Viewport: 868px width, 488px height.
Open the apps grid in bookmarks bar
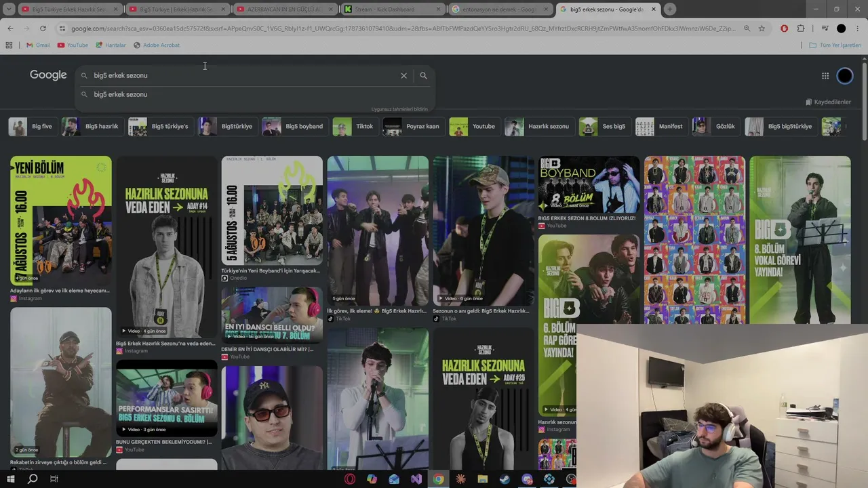click(9, 45)
